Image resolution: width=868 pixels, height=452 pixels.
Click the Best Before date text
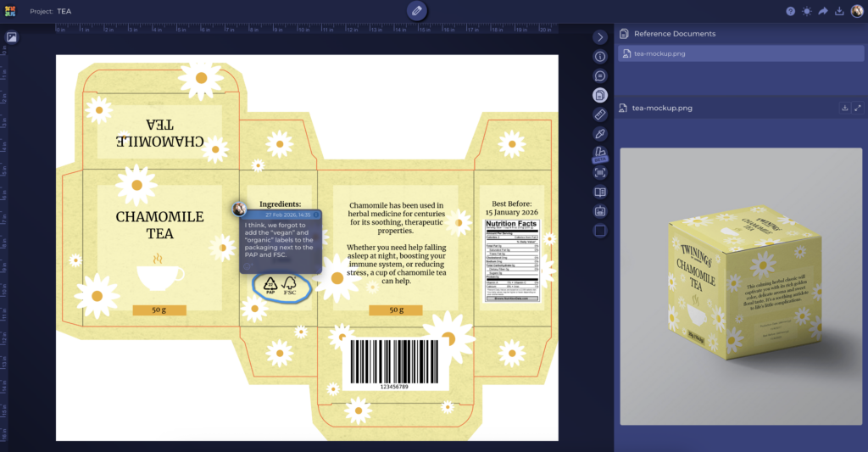(x=511, y=208)
